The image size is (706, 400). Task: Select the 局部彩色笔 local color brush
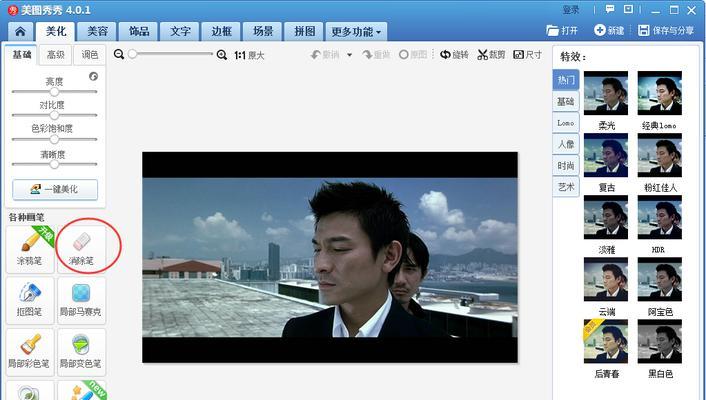click(30, 352)
